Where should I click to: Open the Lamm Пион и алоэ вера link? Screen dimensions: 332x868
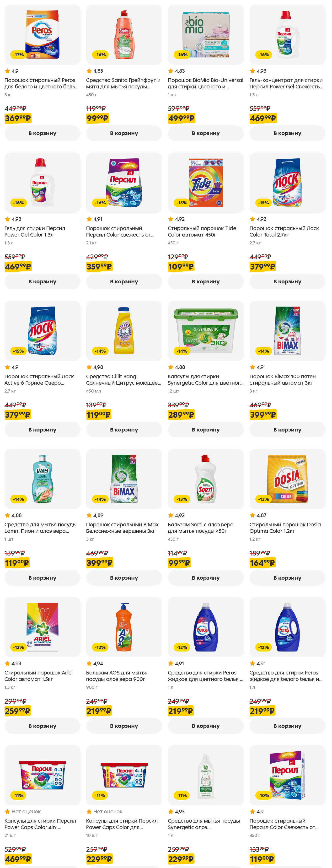point(40,528)
